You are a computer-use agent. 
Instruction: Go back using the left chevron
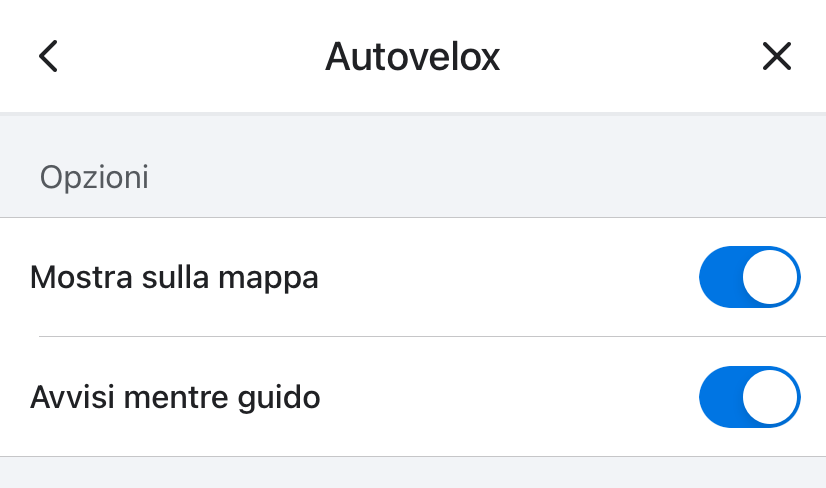48,56
